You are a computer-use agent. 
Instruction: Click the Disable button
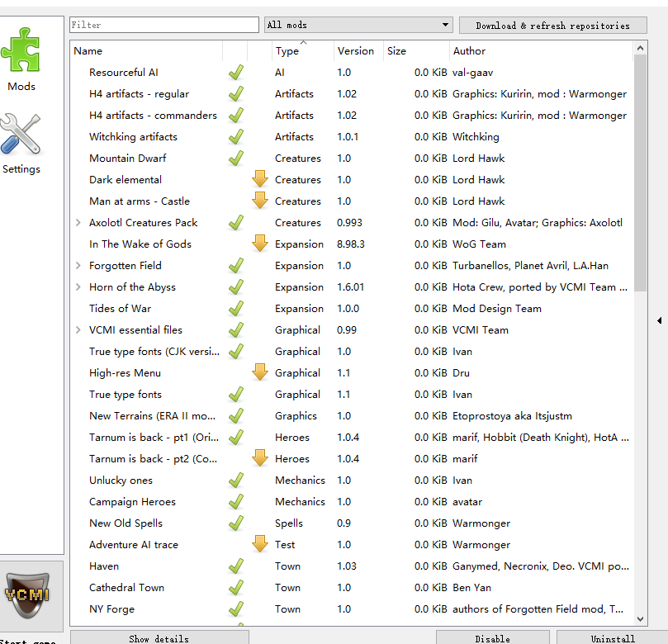click(492, 637)
